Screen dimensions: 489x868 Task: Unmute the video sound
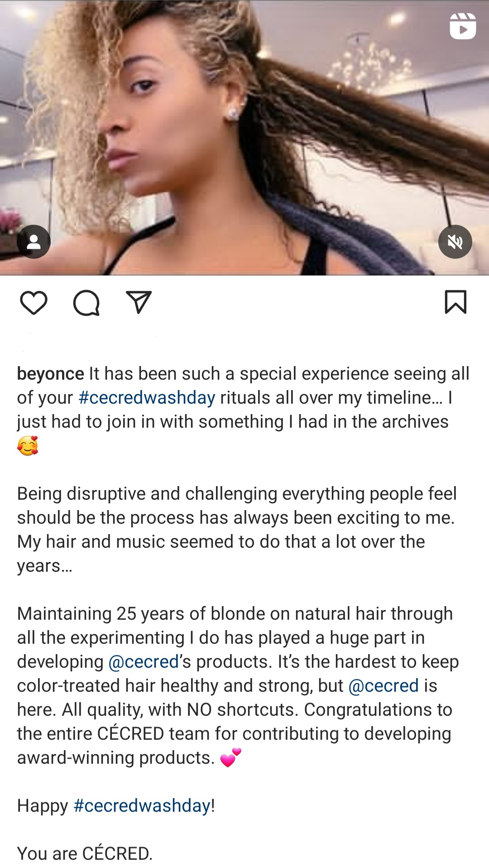pos(455,242)
